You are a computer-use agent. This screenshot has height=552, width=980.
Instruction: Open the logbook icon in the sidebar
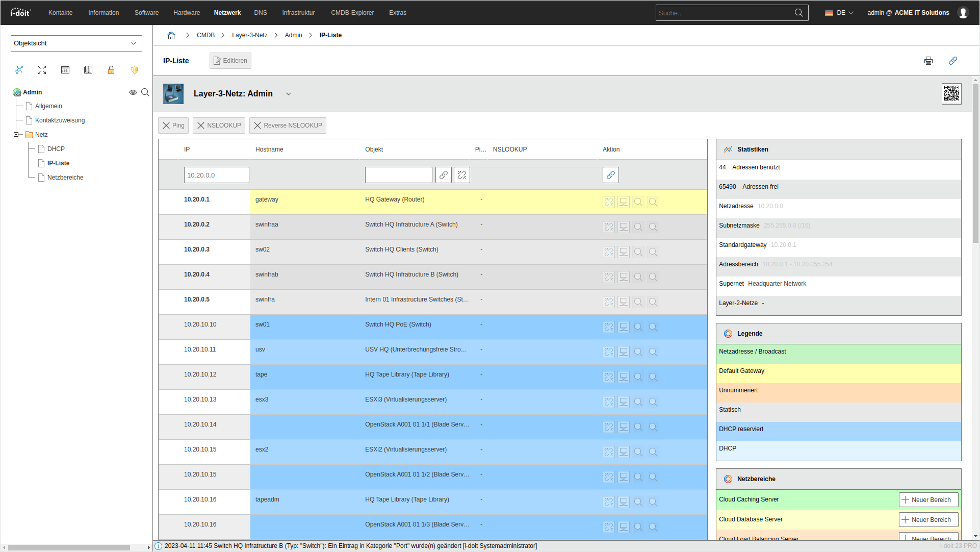click(88, 70)
